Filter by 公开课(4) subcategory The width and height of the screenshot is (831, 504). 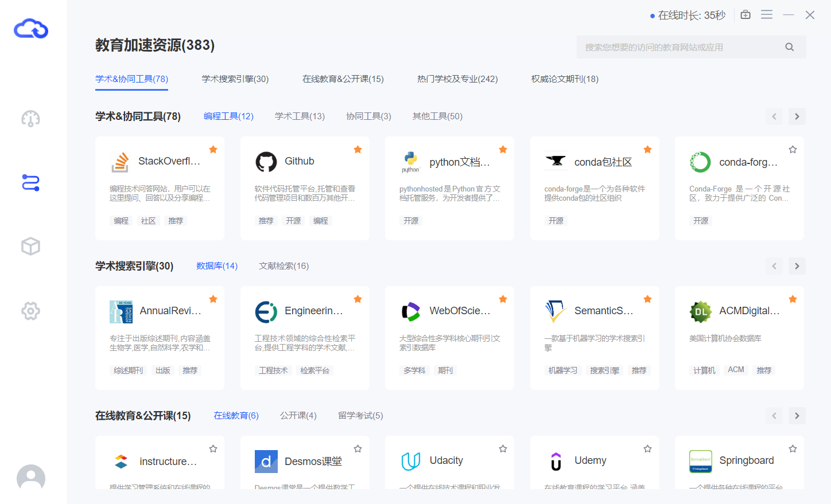[298, 416]
